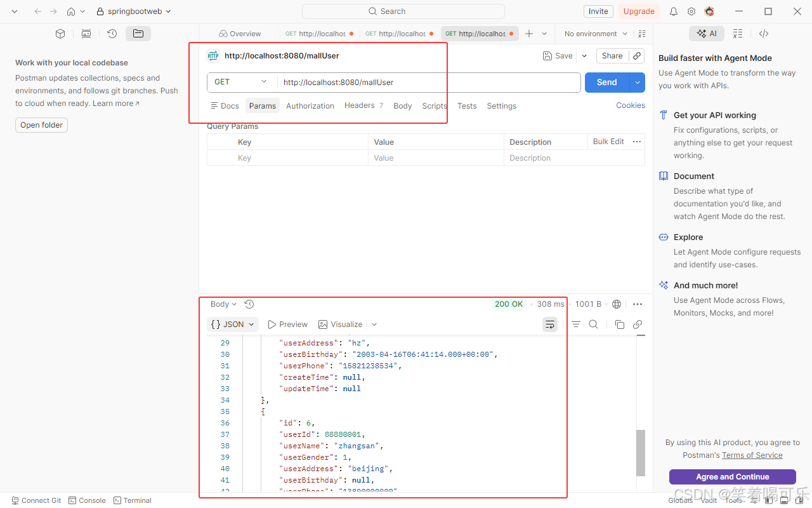Expand the Send button arrow options
The image size is (812, 508).
tap(638, 83)
